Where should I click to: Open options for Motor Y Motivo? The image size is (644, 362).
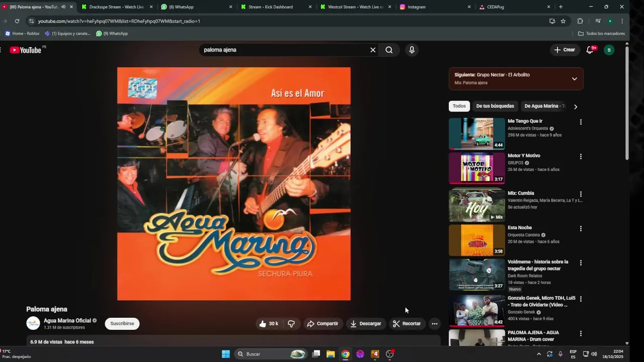[x=581, y=157]
